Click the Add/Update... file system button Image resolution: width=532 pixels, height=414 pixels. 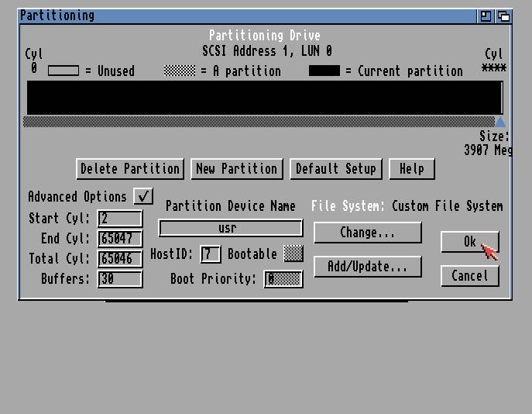pyautogui.click(x=367, y=267)
